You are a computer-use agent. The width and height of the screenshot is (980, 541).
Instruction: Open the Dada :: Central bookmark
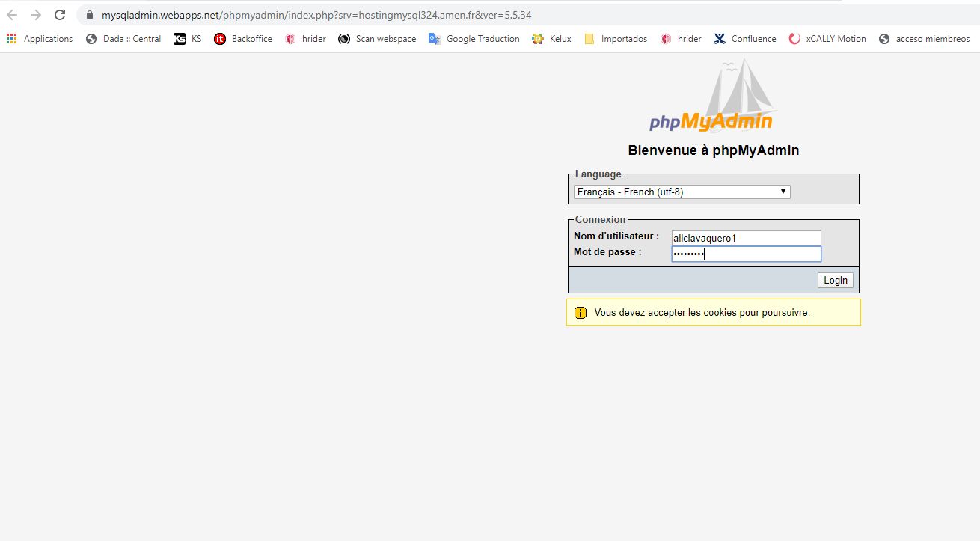pyautogui.click(x=123, y=39)
